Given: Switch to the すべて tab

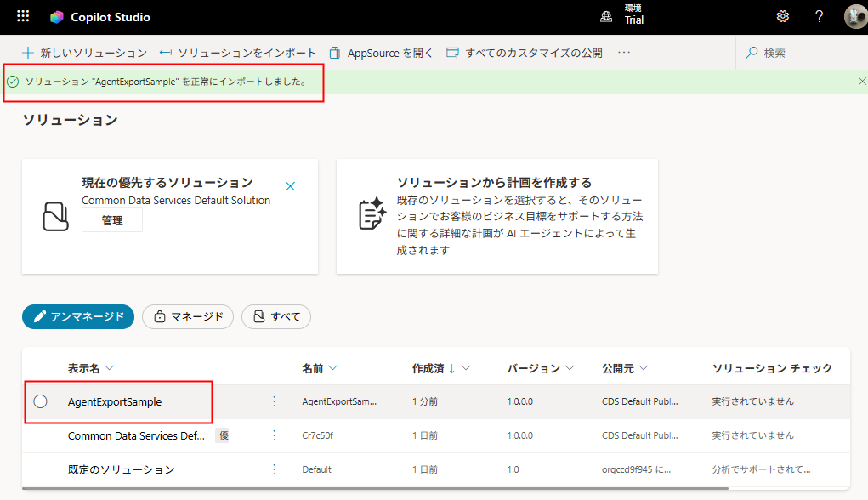Looking at the screenshot, I should point(276,316).
